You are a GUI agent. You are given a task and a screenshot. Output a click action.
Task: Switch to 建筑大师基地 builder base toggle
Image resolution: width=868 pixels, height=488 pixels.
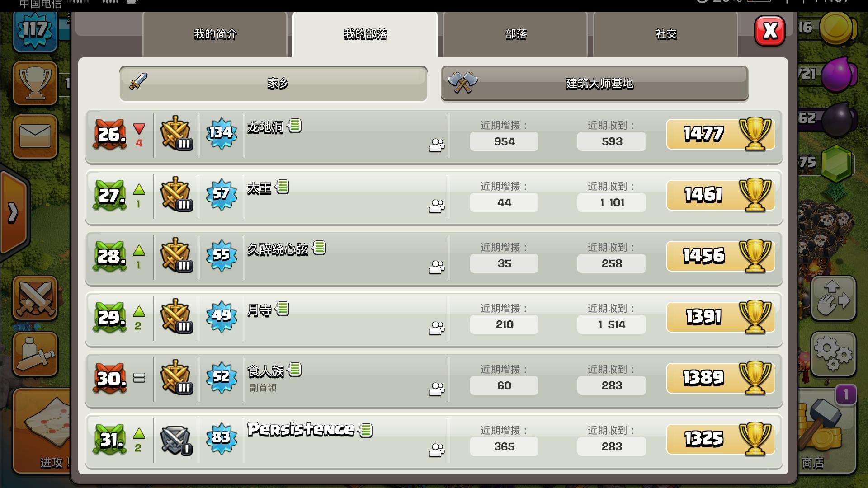pyautogui.click(x=594, y=84)
